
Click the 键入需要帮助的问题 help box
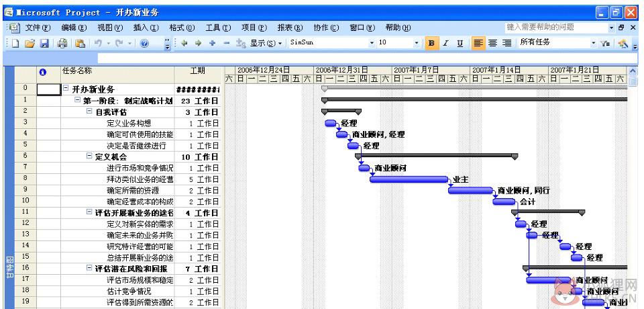pyautogui.click(x=555, y=28)
